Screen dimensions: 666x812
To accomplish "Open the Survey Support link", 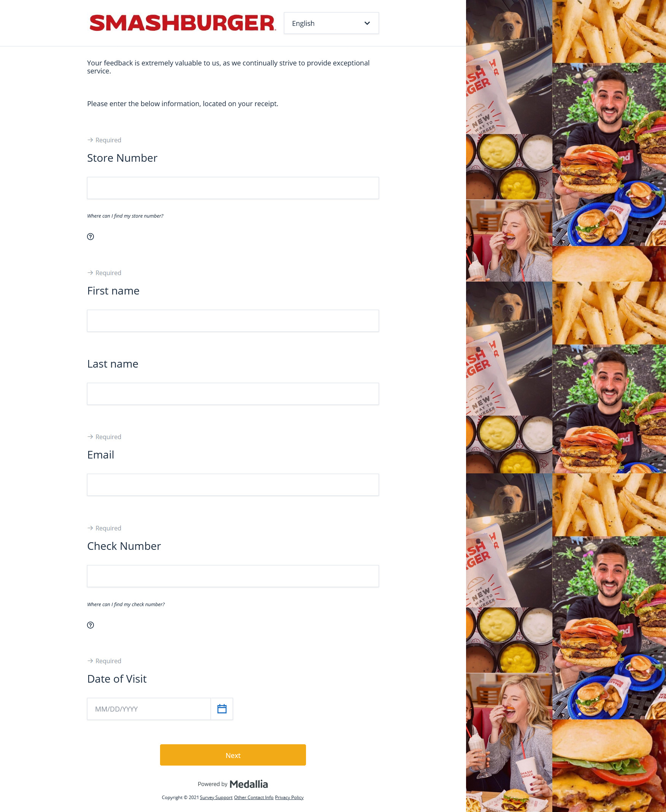I will pyautogui.click(x=216, y=798).
